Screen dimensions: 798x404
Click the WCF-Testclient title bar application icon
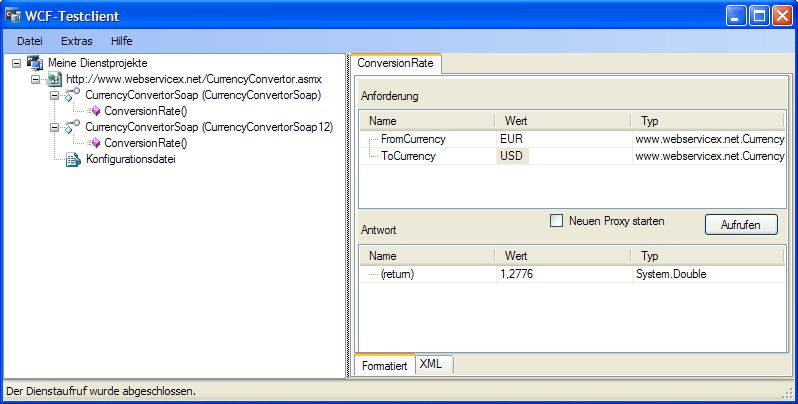13,16
